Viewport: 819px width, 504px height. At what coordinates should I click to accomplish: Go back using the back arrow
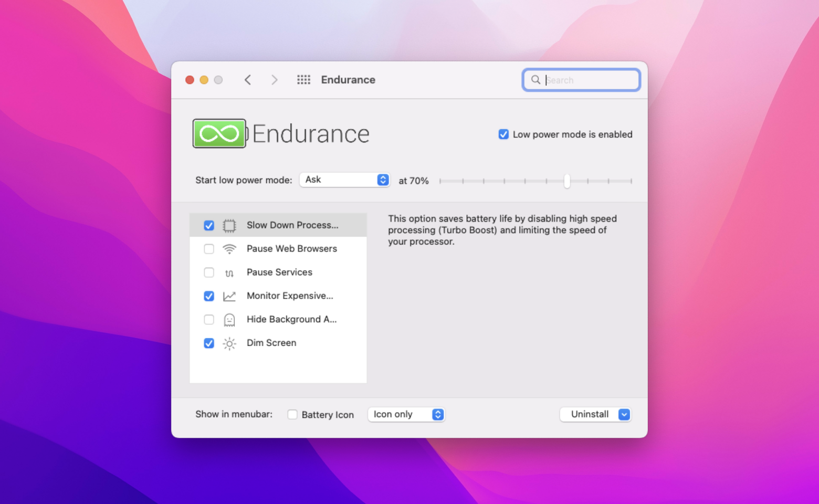click(x=248, y=80)
